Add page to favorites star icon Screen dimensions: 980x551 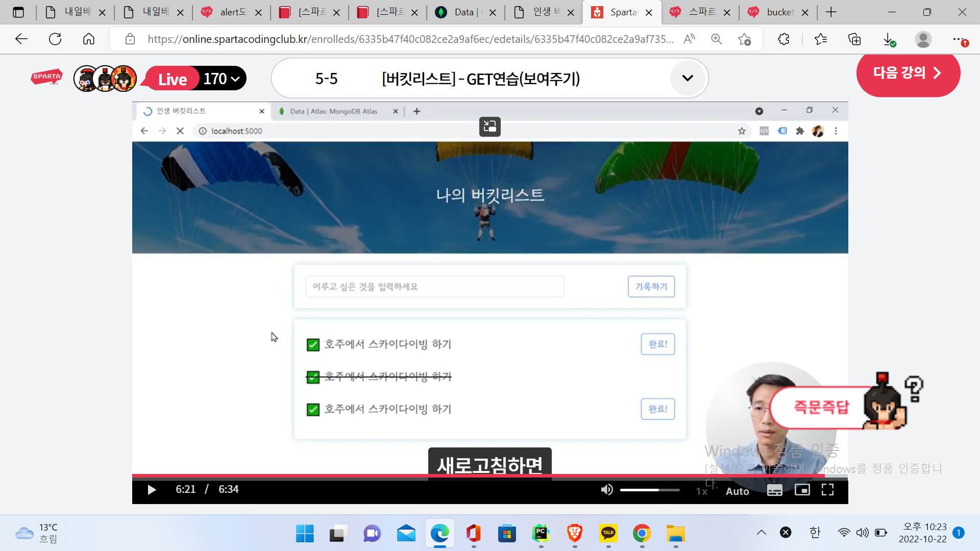(x=744, y=39)
